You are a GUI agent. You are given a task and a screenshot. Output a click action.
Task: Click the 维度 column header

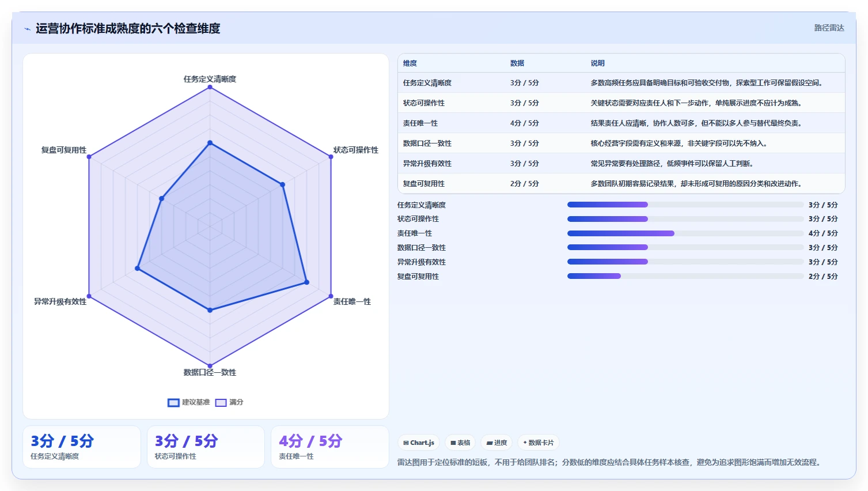tap(410, 63)
